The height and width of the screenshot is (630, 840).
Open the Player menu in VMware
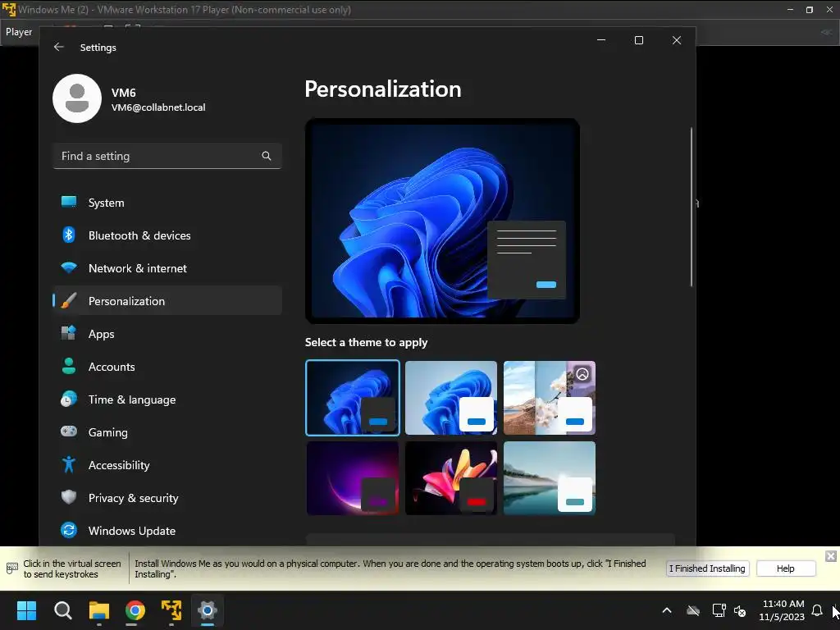19,32
